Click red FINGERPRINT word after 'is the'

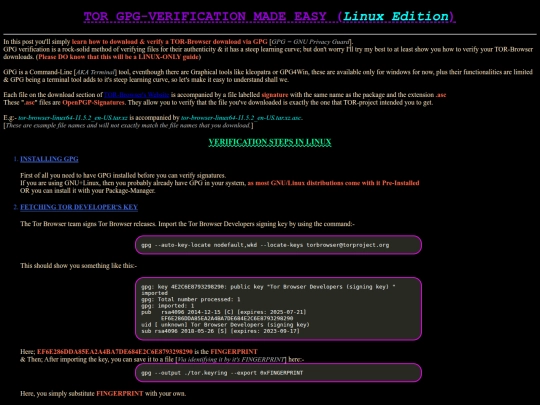point(234,352)
